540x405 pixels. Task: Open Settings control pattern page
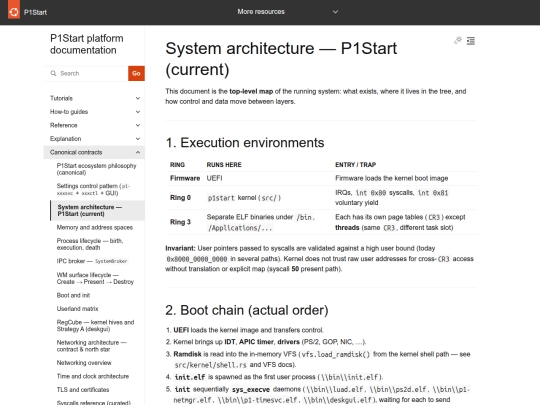point(93,189)
